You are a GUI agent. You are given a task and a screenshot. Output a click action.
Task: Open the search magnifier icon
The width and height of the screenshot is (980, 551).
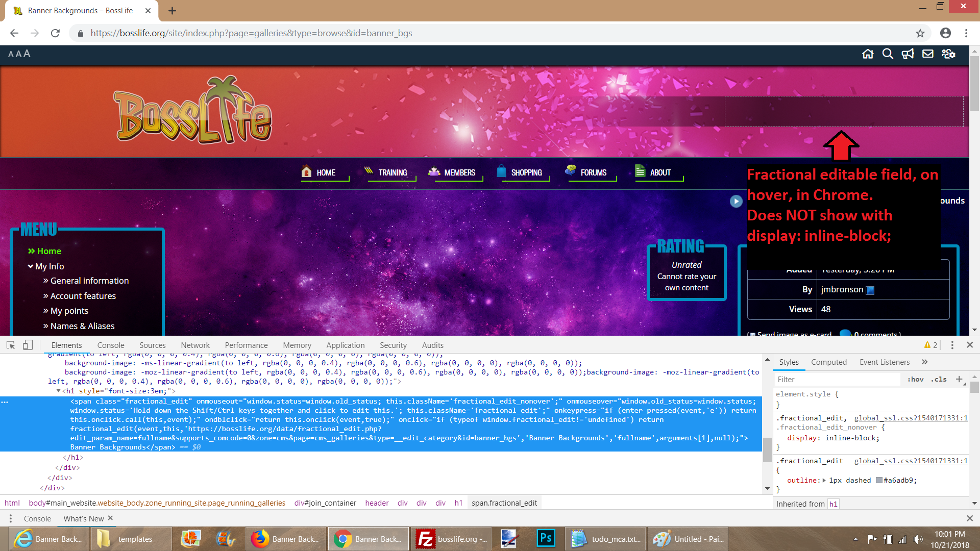tap(888, 54)
